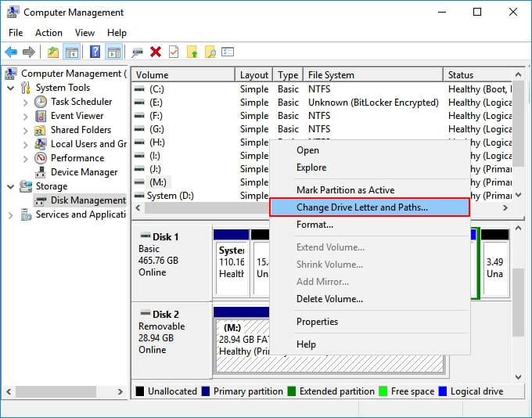Click the blue Back arrow in toolbar
Screen dimensions: 532x418
coord(11,52)
